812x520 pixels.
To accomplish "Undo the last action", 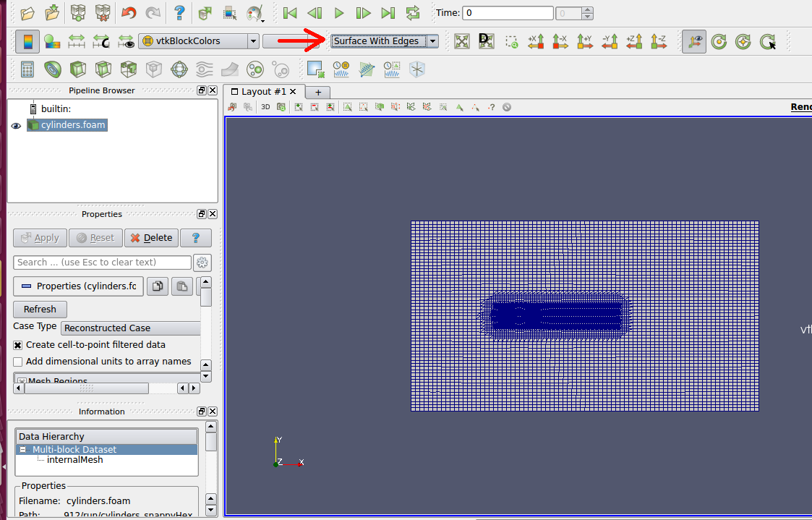I will click(x=129, y=13).
